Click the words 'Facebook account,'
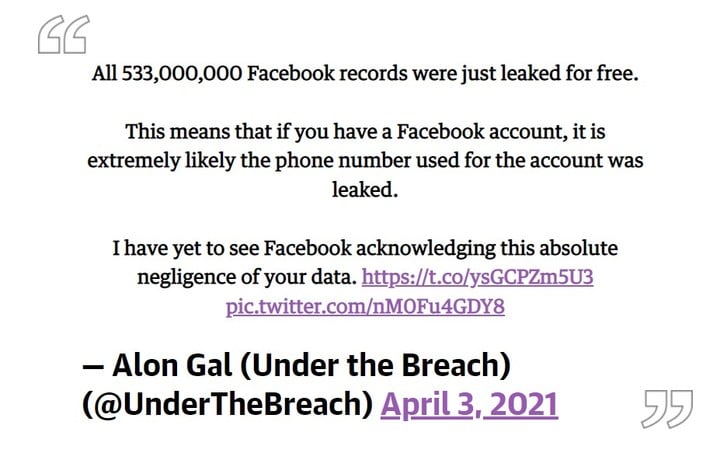Image resolution: width=720 pixels, height=460 pixels. pos(480,132)
